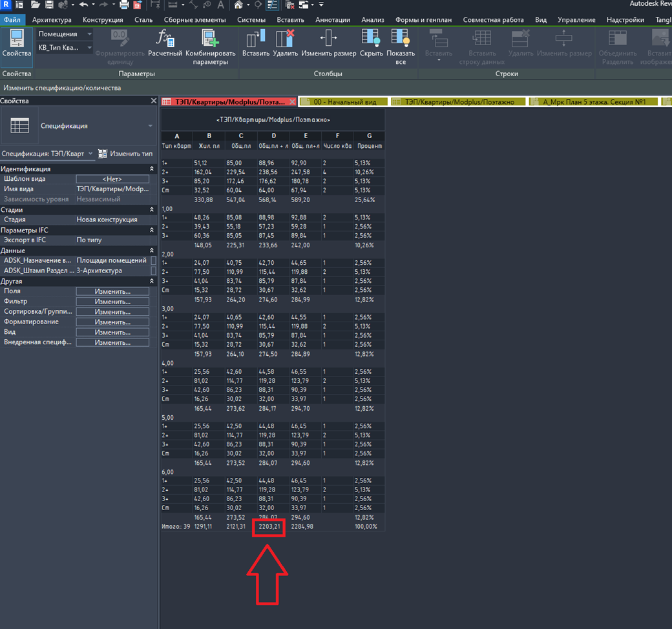Collapse the Идентификация section
This screenshot has height=629, width=672.
[x=152, y=169]
